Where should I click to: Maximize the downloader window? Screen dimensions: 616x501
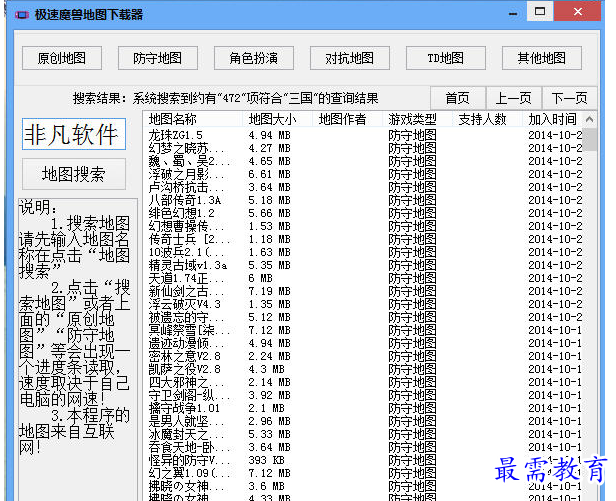(540, 11)
